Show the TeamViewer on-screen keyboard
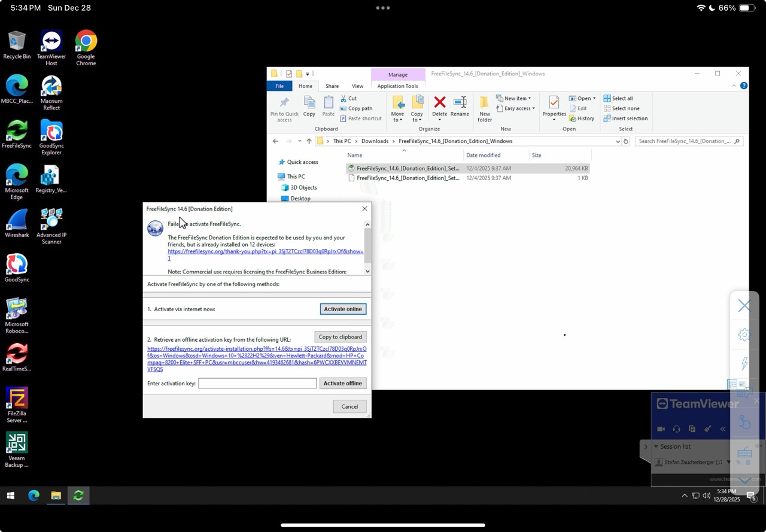 point(744,452)
